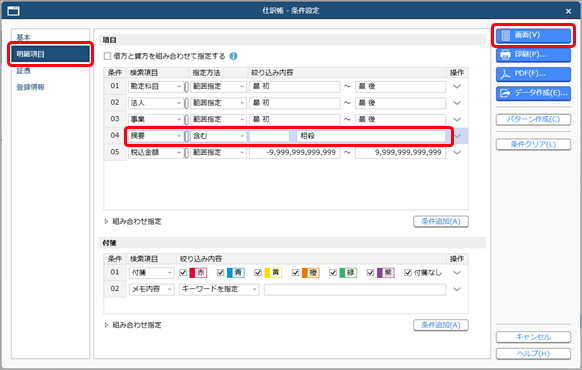
Task: Enable 借方と貸方を組み合わせて指定する checkbox
Action: (x=108, y=56)
